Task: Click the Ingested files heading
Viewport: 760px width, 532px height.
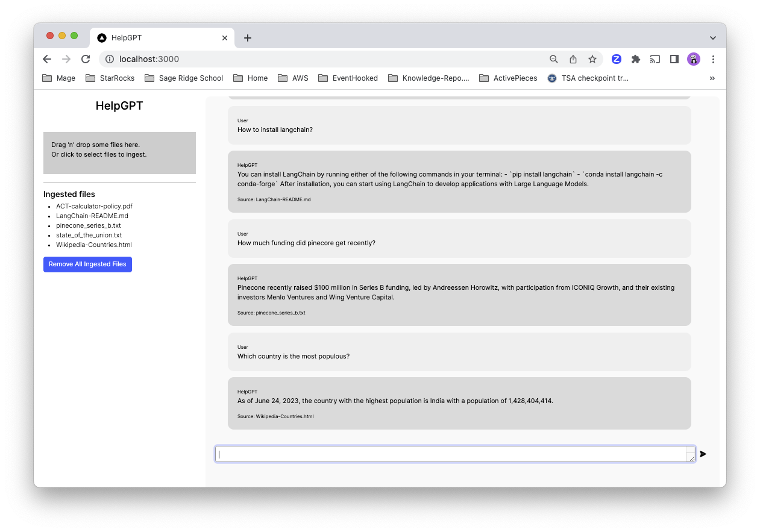Action: (69, 194)
